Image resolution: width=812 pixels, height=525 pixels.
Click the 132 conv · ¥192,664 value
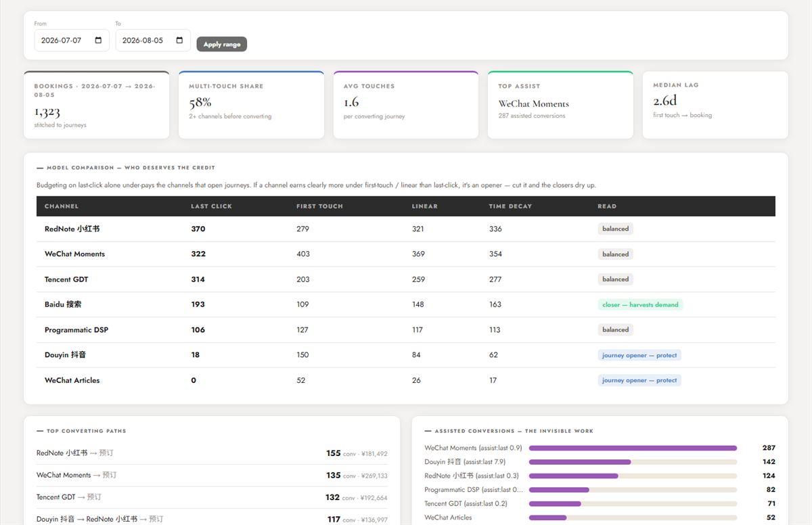[x=356, y=497]
